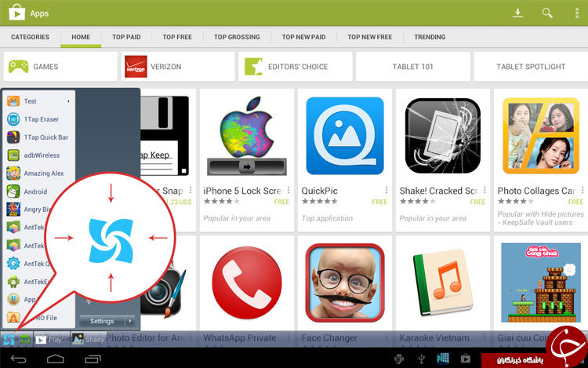Open options for Photo Collages card

click(583, 190)
